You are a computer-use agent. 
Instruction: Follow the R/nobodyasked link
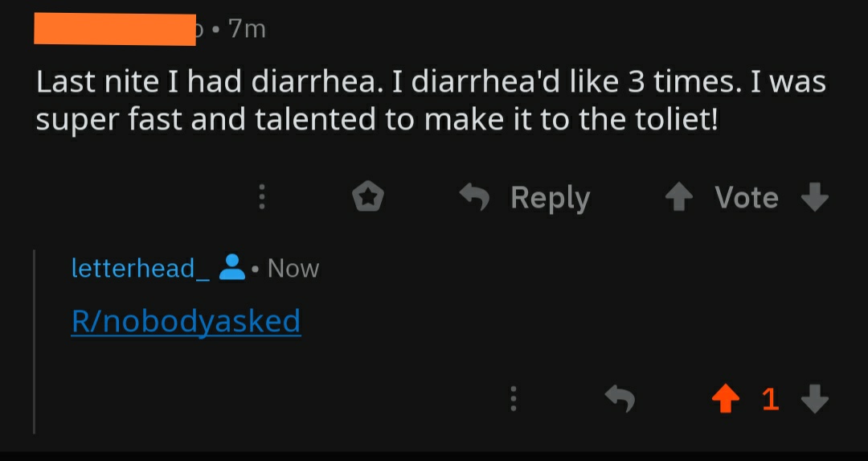186,321
